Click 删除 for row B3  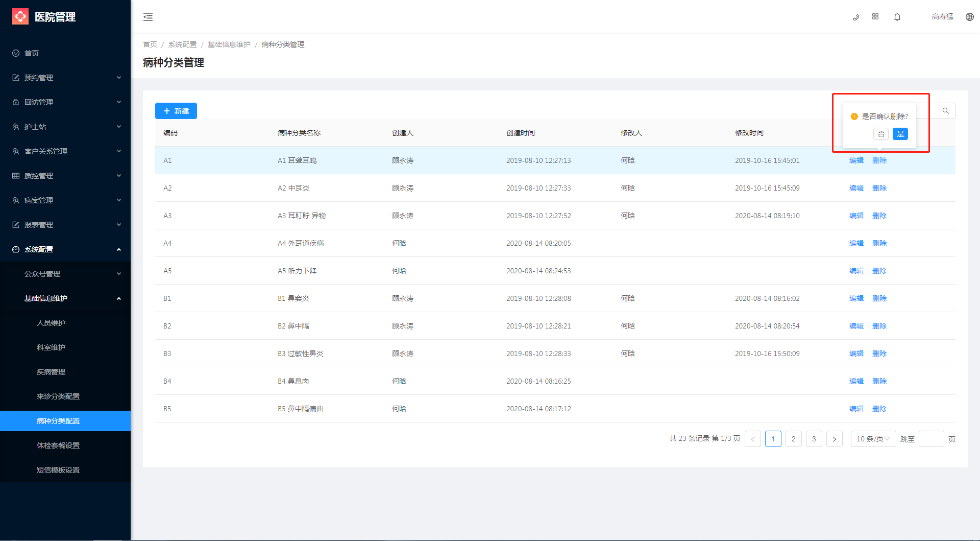(x=879, y=354)
